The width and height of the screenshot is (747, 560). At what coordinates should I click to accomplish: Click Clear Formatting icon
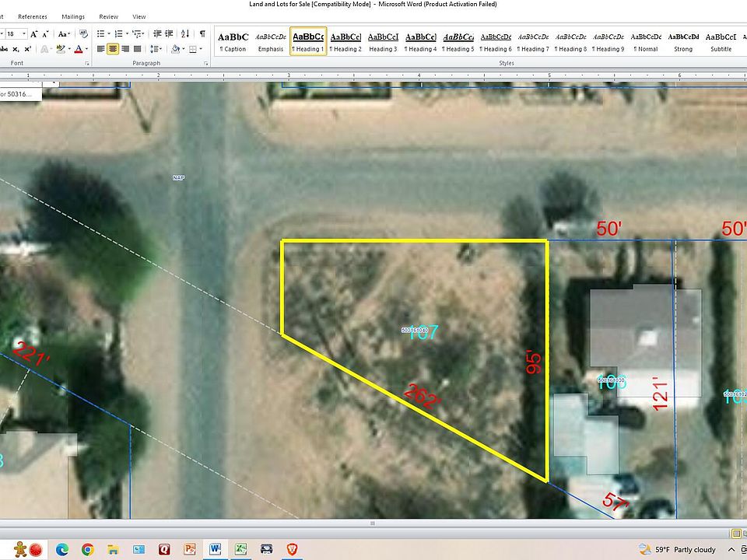coord(82,33)
